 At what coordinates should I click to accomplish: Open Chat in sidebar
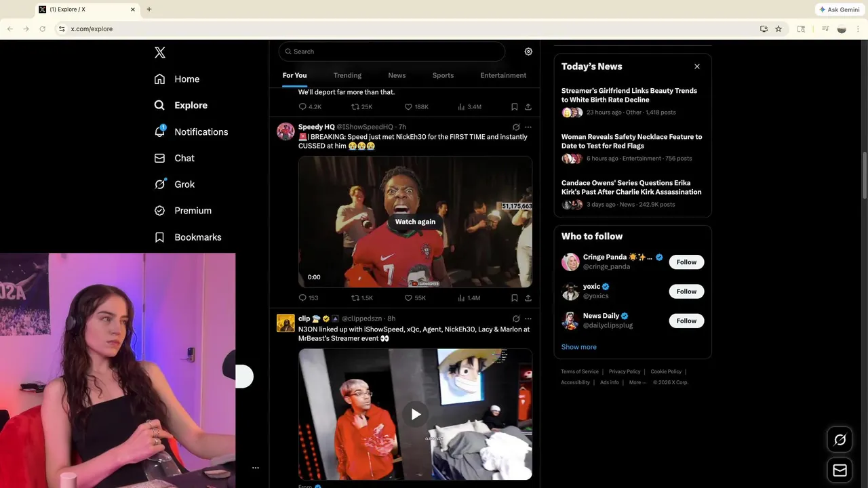174,158
